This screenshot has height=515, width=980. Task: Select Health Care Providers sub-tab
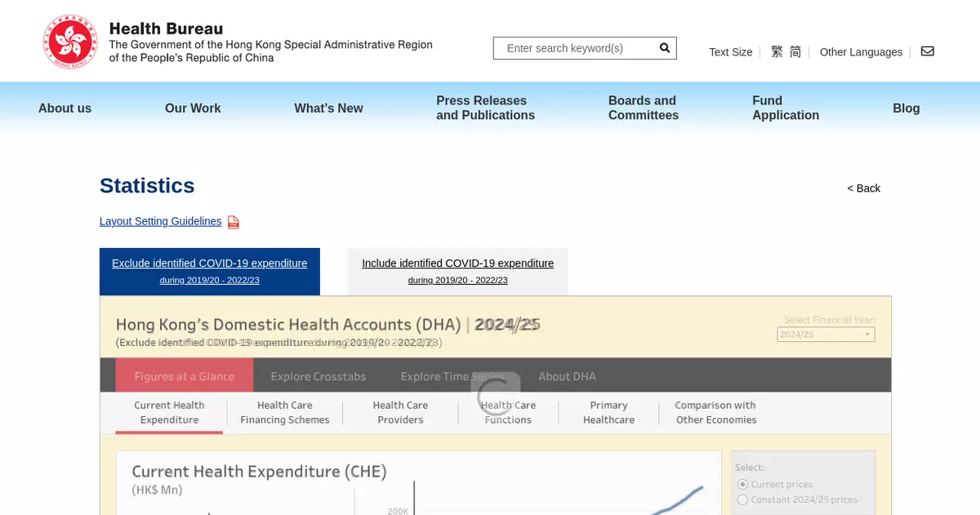point(400,412)
